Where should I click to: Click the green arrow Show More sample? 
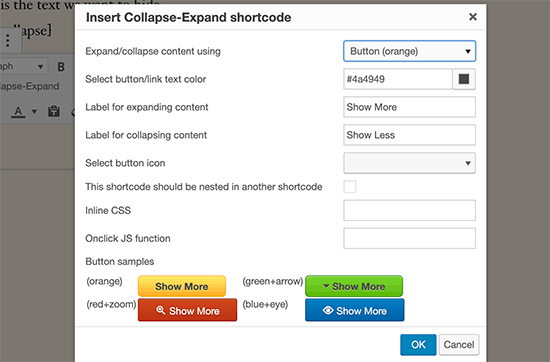pyautogui.click(x=354, y=286)
